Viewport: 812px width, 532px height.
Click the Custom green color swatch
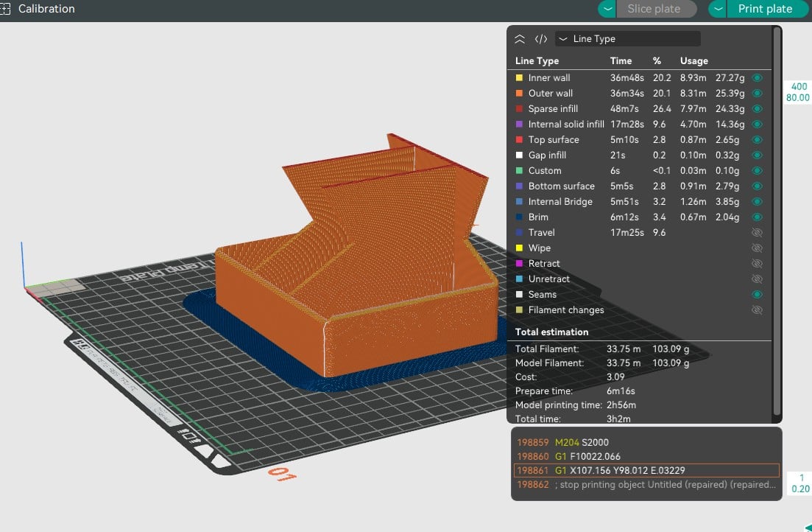point(519,171)
